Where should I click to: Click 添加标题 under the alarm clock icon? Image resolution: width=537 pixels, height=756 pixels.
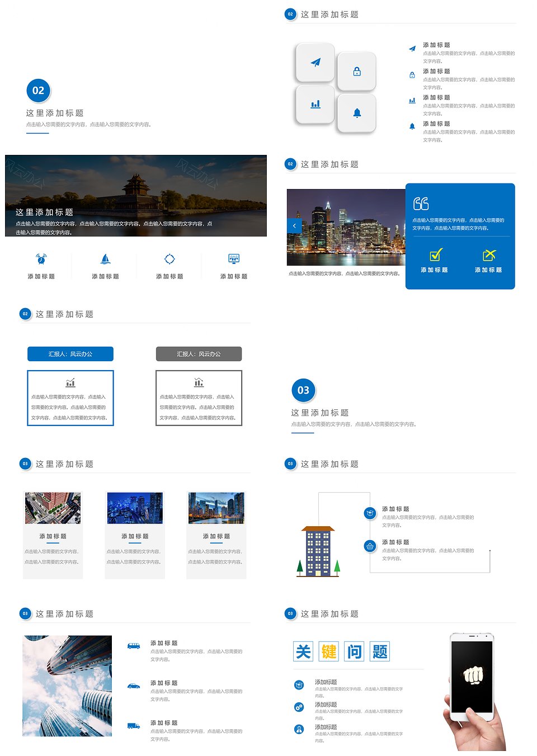click(x=41, y=276)
